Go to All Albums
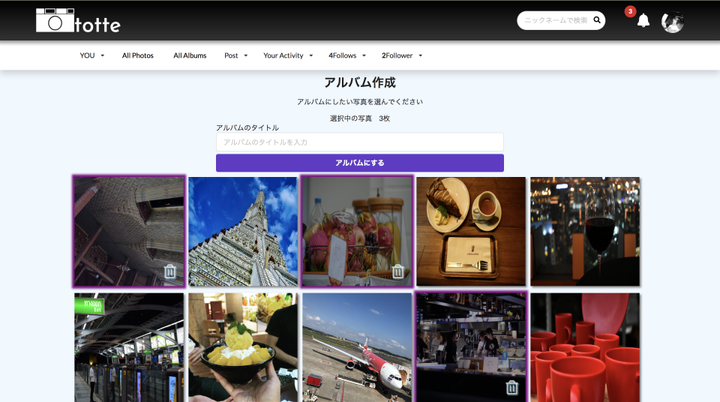 coord(190,56)
